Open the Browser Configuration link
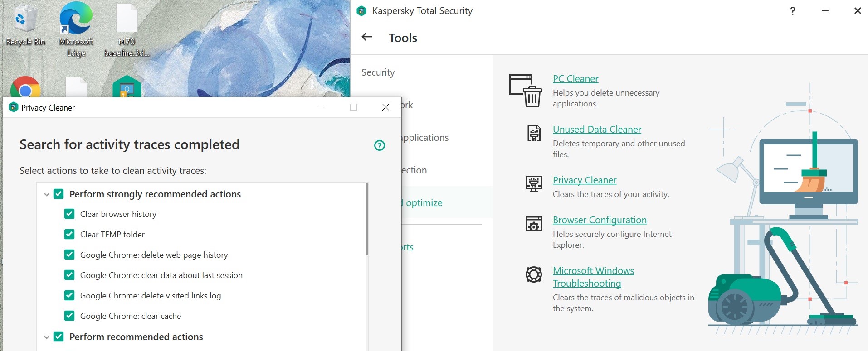 click(600, 220)
